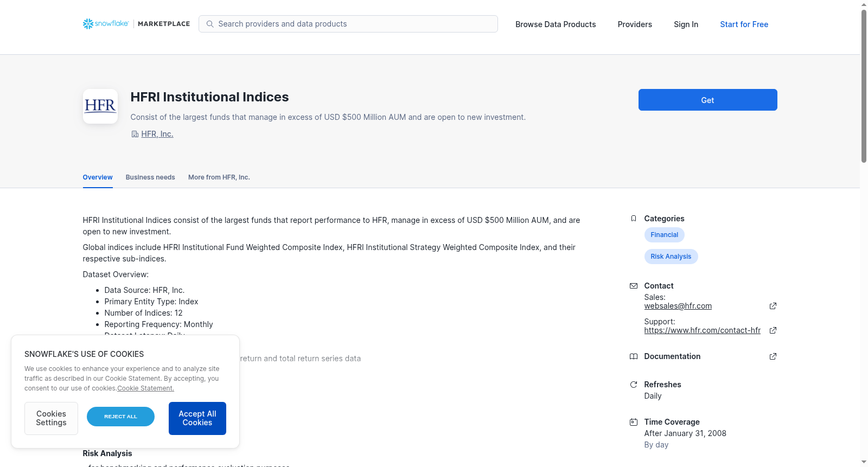Click the HFR provider logo thumbnail
The width and height of the screenshot is (868, 467).
(100, 106)
